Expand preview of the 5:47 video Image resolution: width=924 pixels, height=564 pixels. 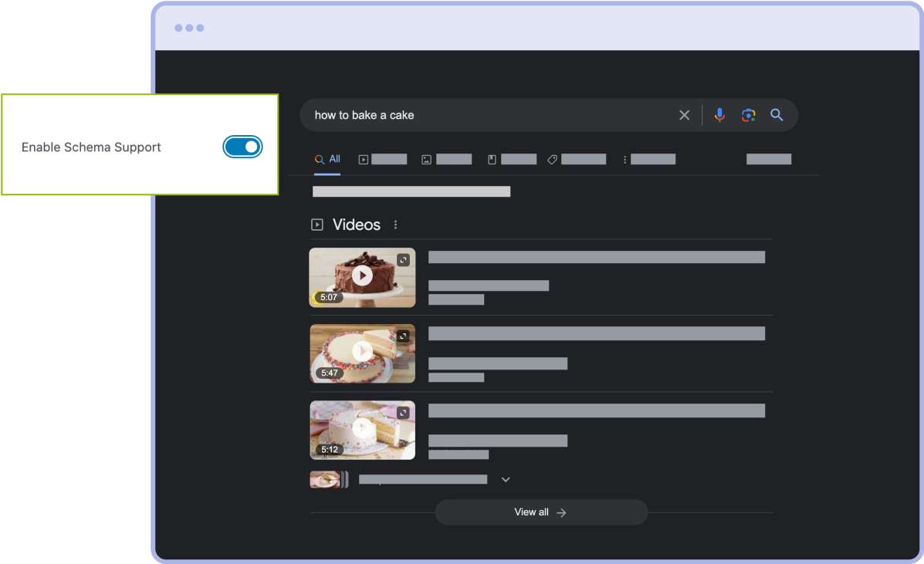[403, 336]
